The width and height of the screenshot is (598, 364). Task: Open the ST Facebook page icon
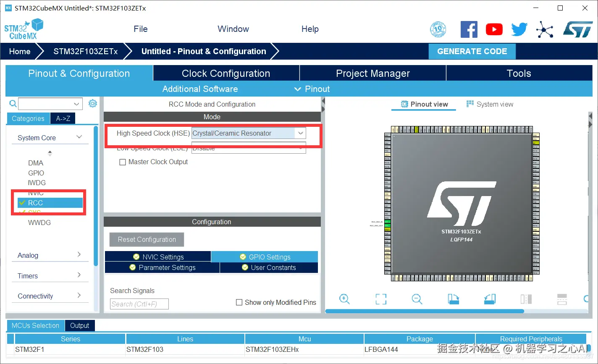[469, 29]
